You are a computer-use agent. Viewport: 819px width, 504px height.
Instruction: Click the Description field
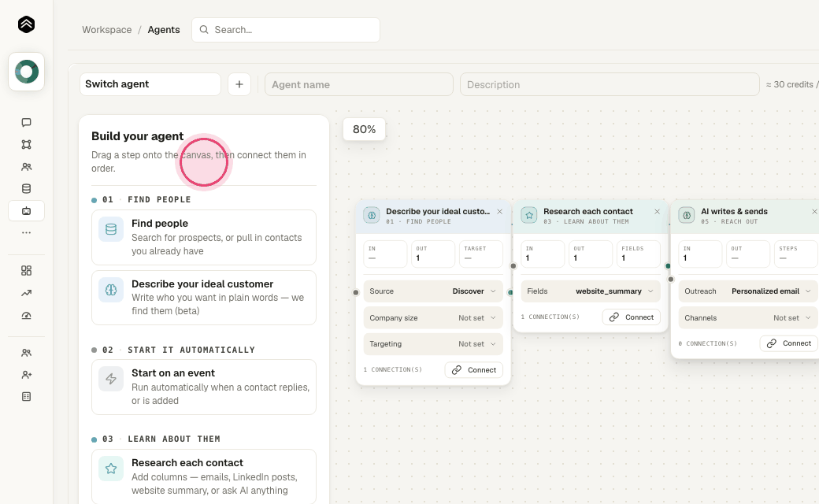pyautogui.click(x=610, y=84)
